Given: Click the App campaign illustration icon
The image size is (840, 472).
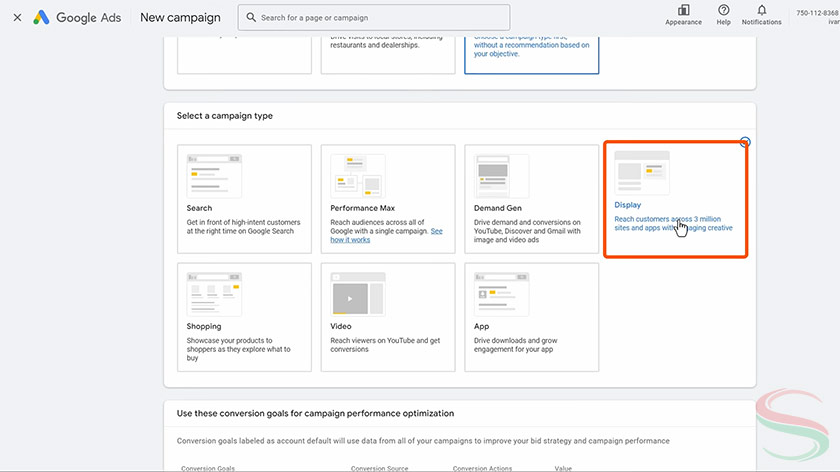Looking at the screenshot, I should tap(501, 294).
